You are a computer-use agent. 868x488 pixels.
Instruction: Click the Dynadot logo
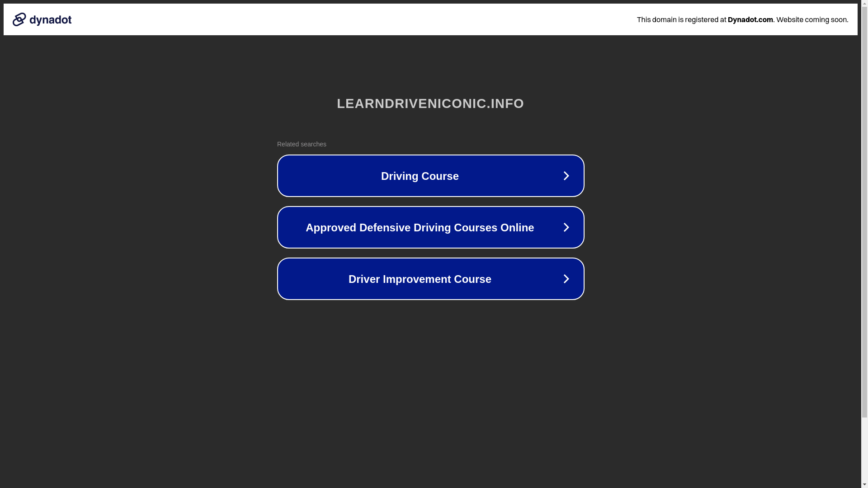point(42,19)
